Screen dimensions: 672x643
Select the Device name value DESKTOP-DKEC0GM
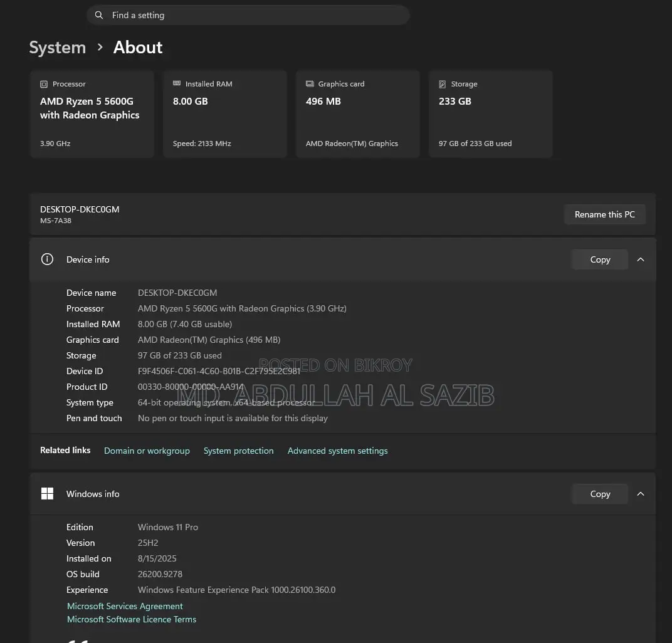(177, 293)
